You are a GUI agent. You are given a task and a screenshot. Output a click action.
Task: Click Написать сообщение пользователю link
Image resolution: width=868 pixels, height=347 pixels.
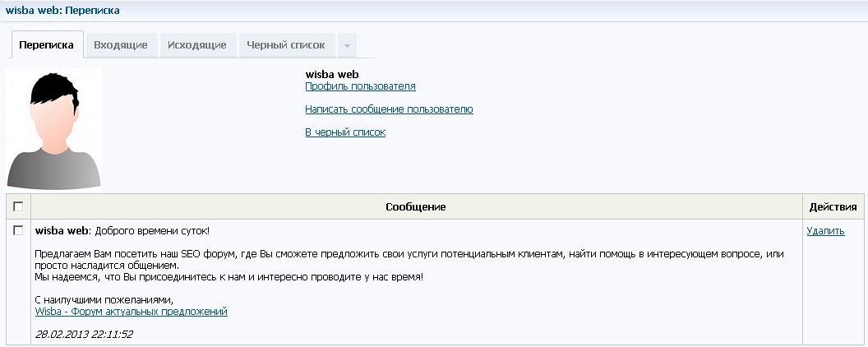(389, 109)
